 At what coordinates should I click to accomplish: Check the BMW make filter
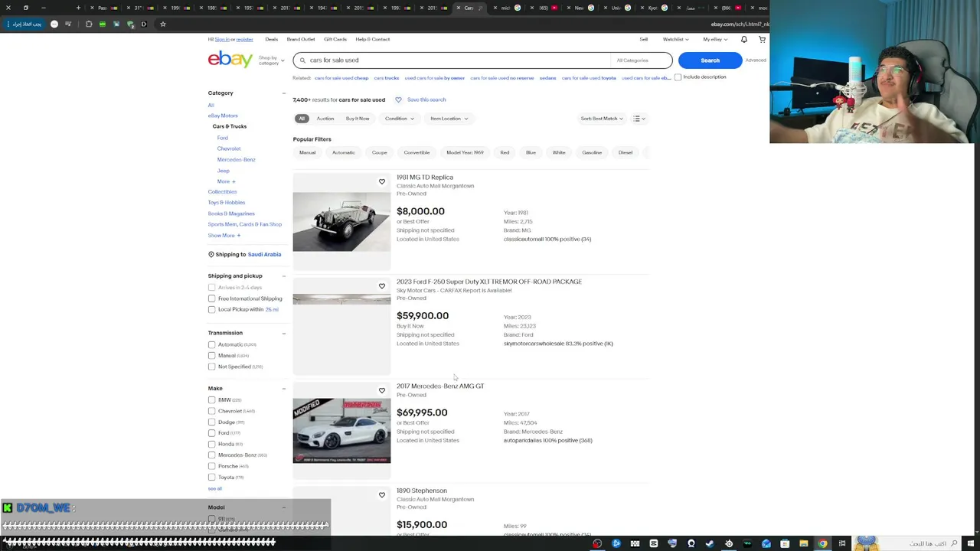click(211, 399)
